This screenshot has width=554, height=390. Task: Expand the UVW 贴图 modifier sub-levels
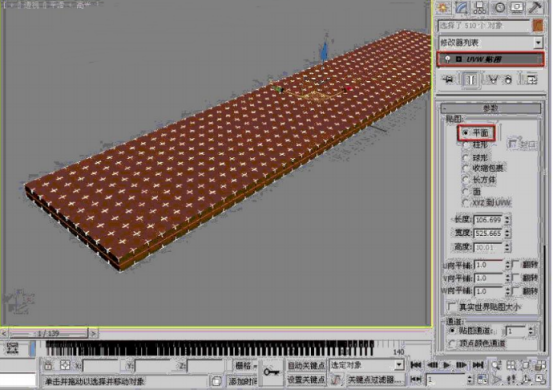458,59
